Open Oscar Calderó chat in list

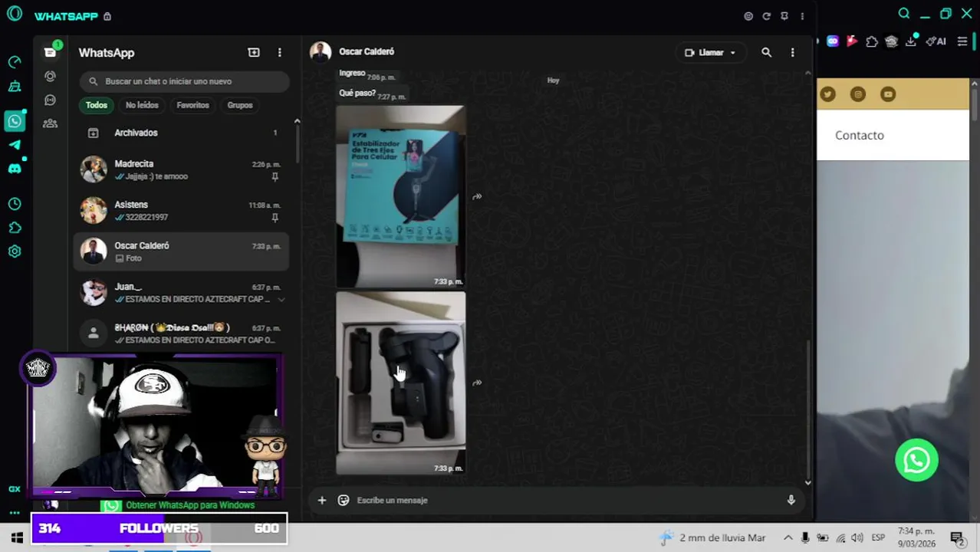[181, 251]
